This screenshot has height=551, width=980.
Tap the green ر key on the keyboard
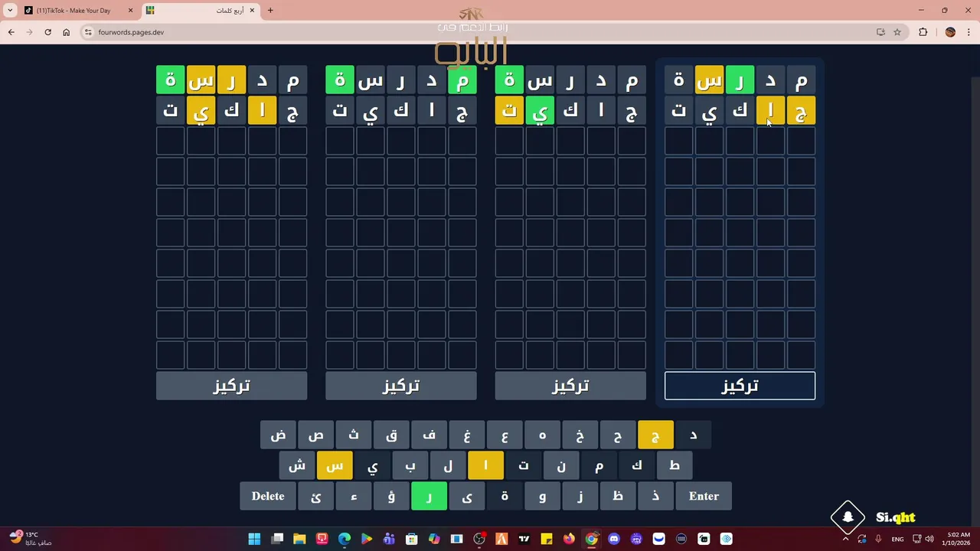[429, 496]
